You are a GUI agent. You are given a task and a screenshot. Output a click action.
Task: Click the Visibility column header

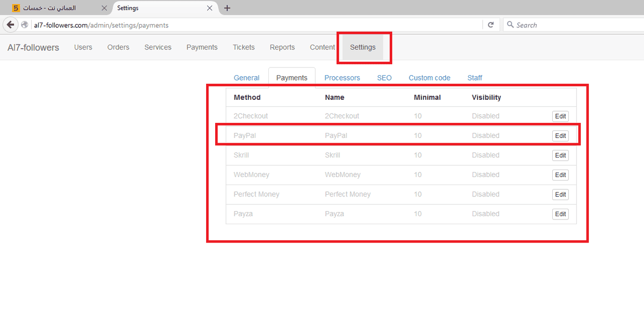(x=486, y=97)
